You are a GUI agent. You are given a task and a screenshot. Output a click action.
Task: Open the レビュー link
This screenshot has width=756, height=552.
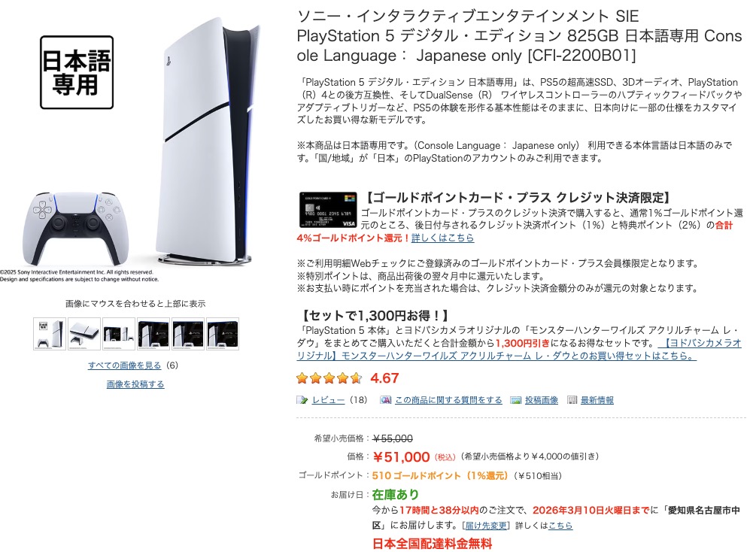328,400
